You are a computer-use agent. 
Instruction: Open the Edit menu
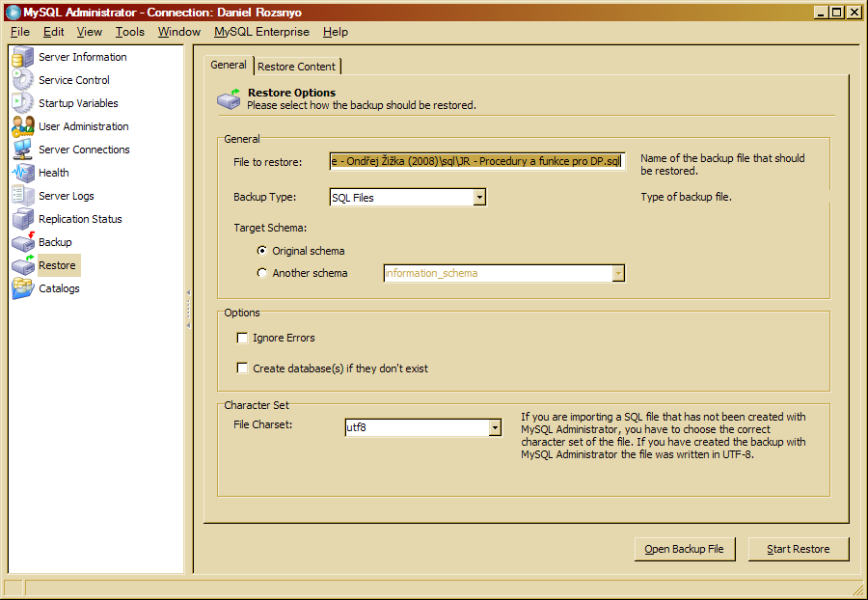[54, 32]
